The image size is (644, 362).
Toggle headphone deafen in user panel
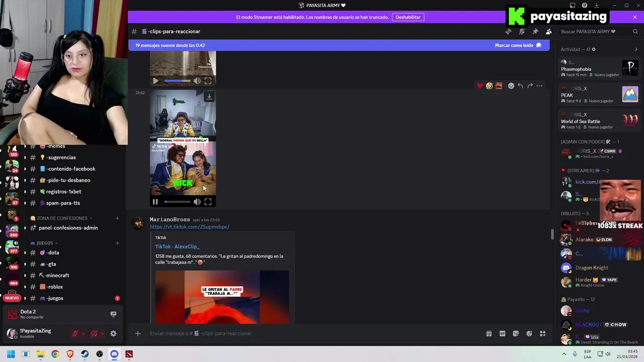click(94, 333)
